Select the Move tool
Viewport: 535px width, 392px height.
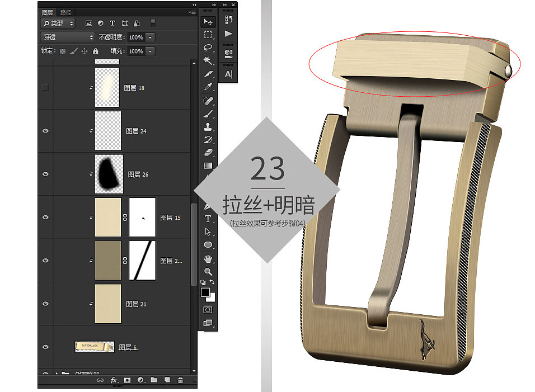pyautogui.click(x=208, y=22)
